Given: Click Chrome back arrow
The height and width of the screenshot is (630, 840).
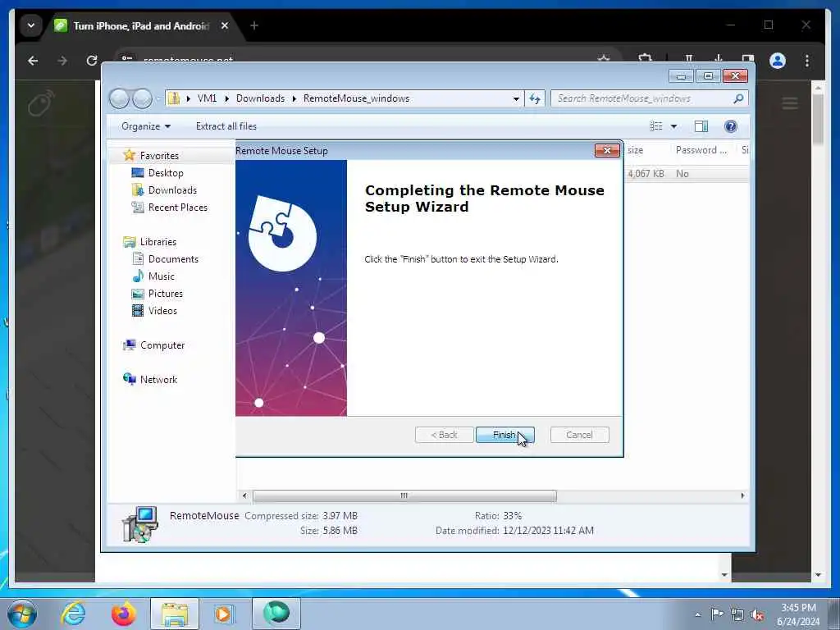Looking at the screenshot, I should coord(33,61).
